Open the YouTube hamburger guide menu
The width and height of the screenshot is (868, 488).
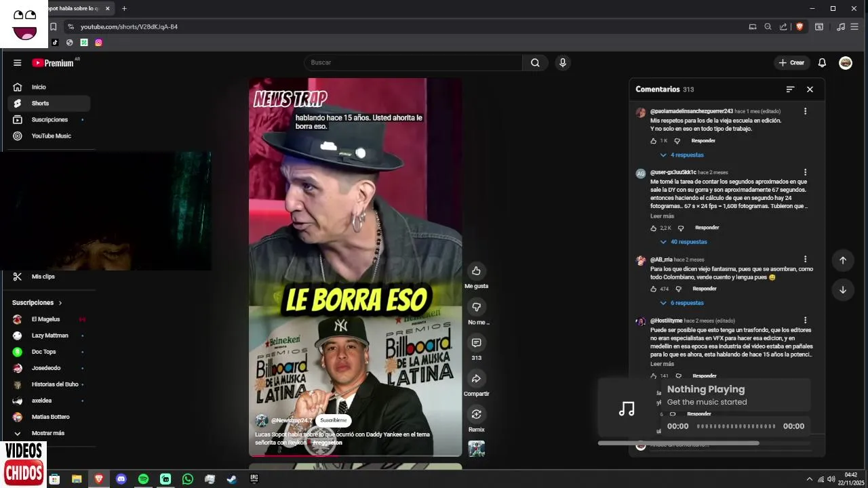[x=17, y=62]
